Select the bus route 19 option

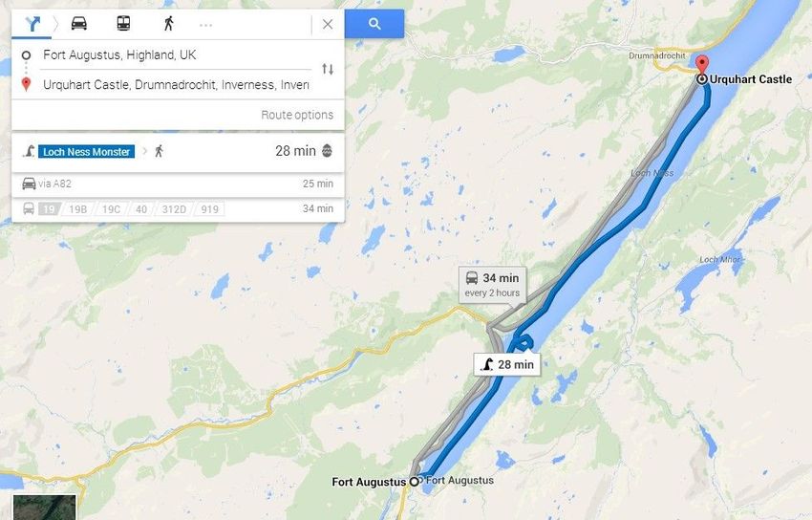coord(49,209)
